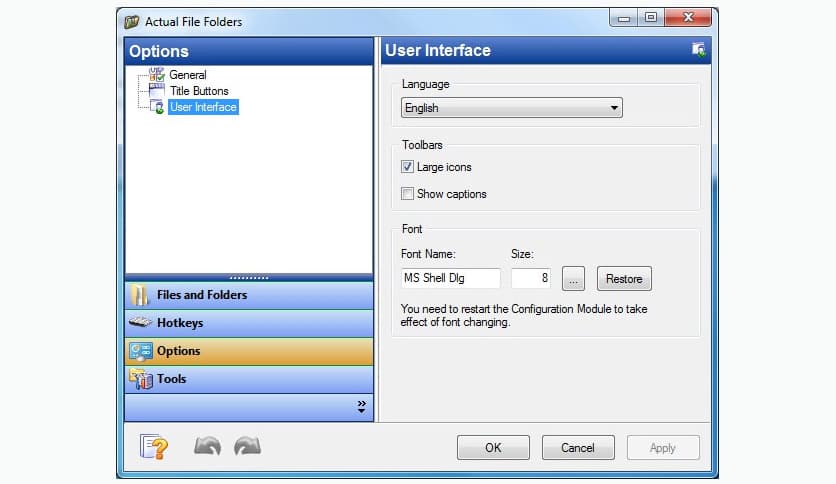
Task: Close the Actual File Folders window
Action: pyautogui.click(x=688, y=18)
